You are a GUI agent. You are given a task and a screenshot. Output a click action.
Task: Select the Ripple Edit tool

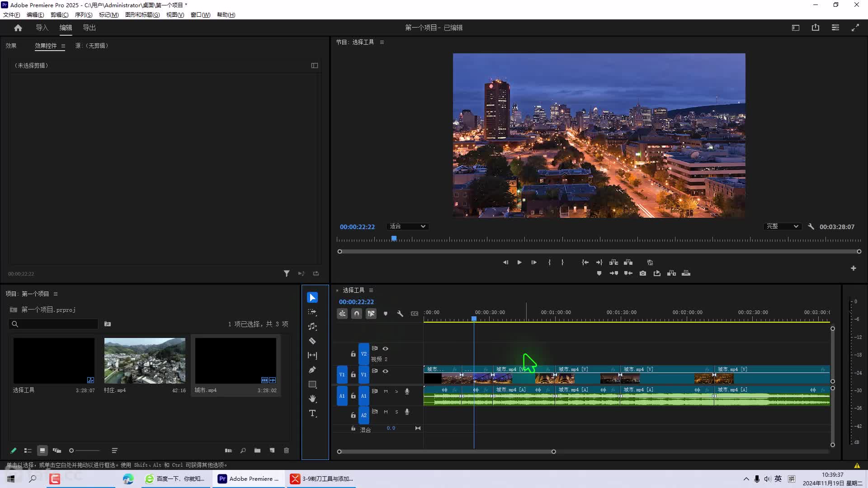coord(312,327)
